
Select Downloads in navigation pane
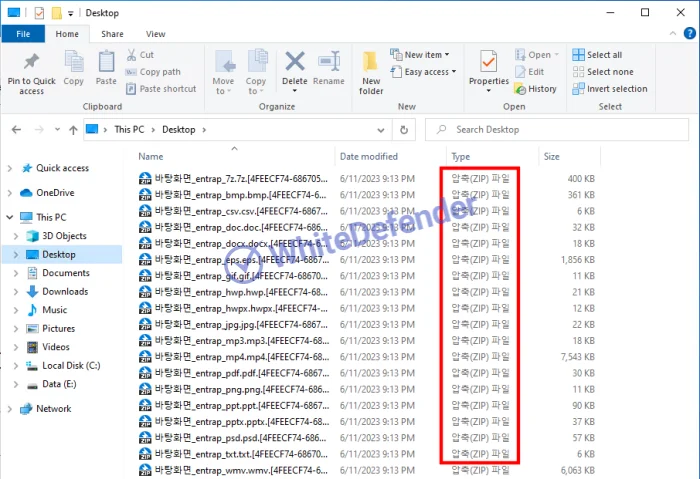65,291
